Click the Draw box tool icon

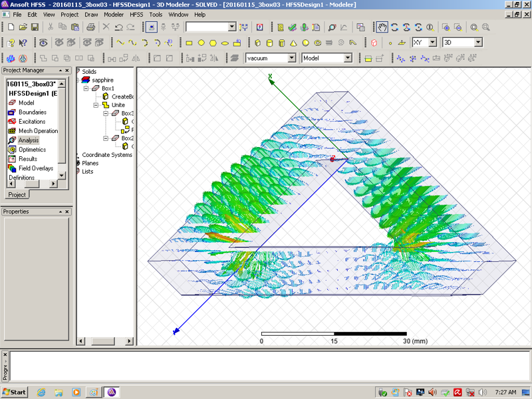(x=257, y=43)
